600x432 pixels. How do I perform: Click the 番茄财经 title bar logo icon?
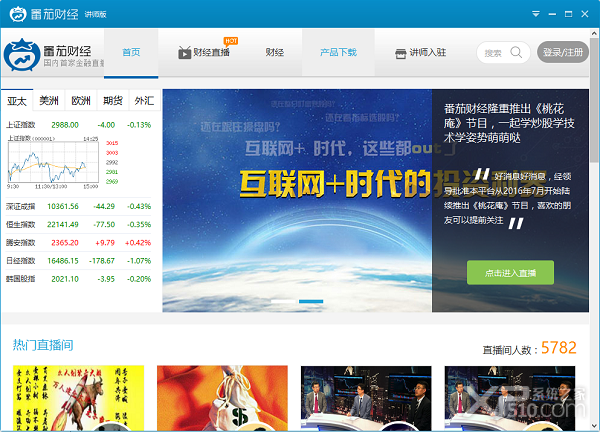[x=18, y=14]
